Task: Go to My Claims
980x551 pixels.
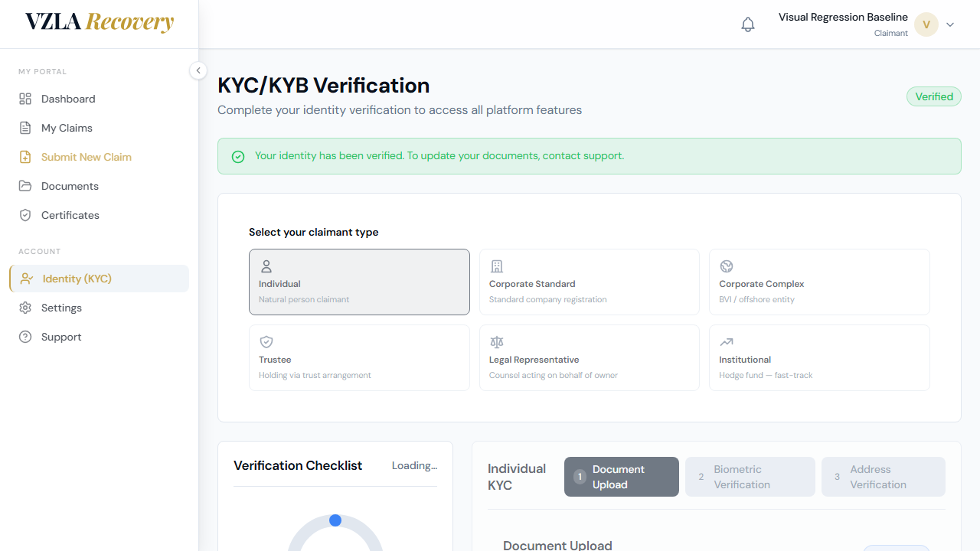Action: 99,128
